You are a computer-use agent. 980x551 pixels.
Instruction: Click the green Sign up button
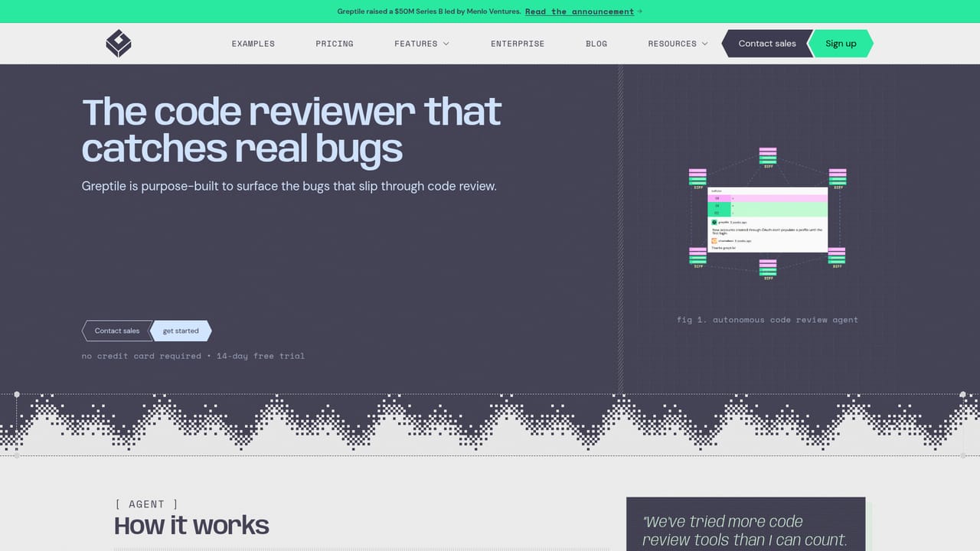click(841, 44)
